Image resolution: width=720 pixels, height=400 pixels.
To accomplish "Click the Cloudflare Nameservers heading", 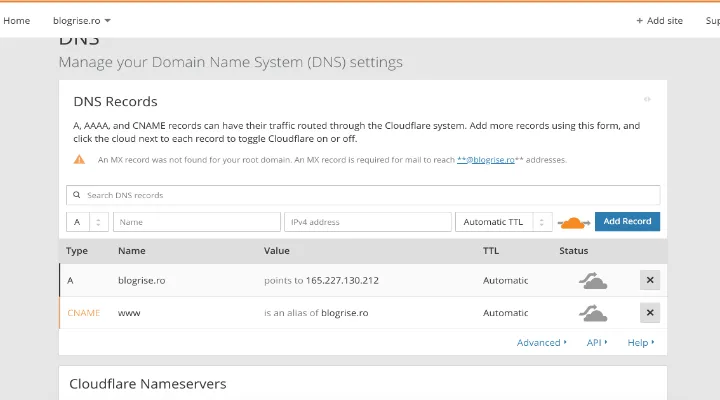I will 147,384.
